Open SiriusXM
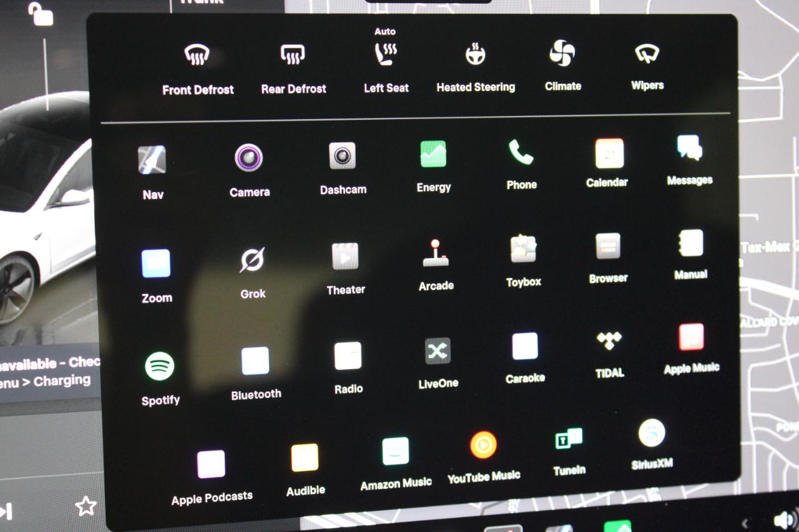The width and height of the screenshot is (799, 532). point(651,432)
